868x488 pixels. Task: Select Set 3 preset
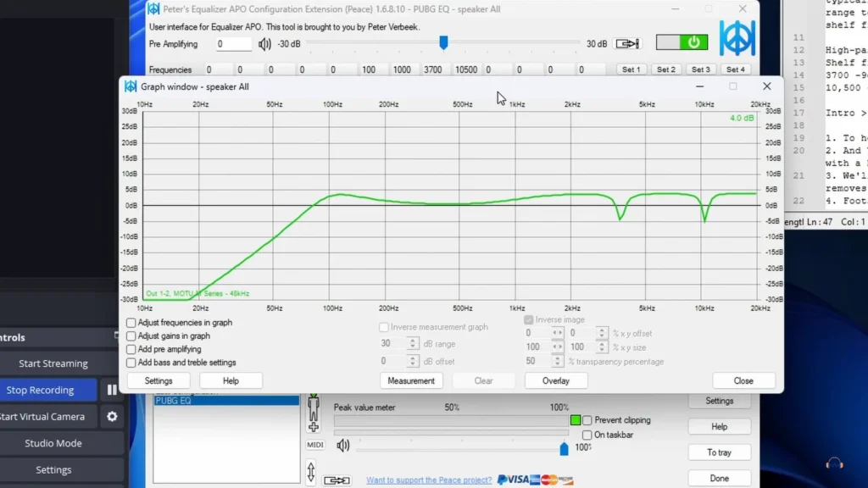pos(701,69)
